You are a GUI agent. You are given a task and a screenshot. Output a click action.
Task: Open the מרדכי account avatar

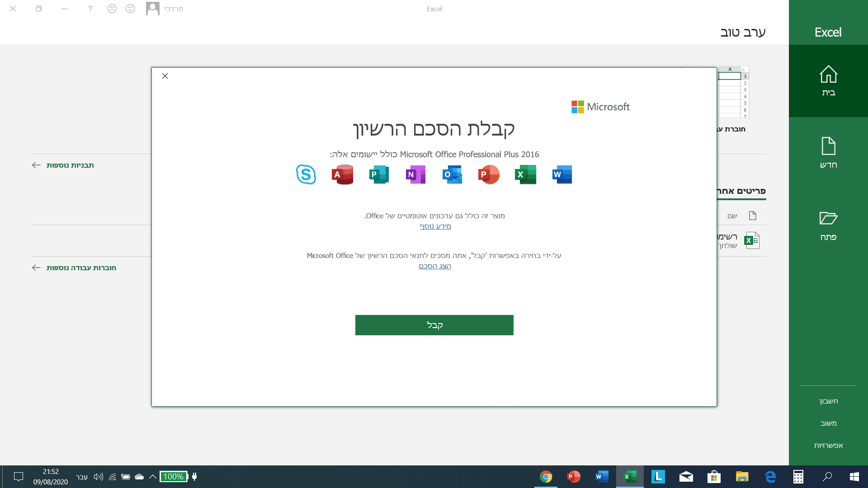tap(153, 8)
